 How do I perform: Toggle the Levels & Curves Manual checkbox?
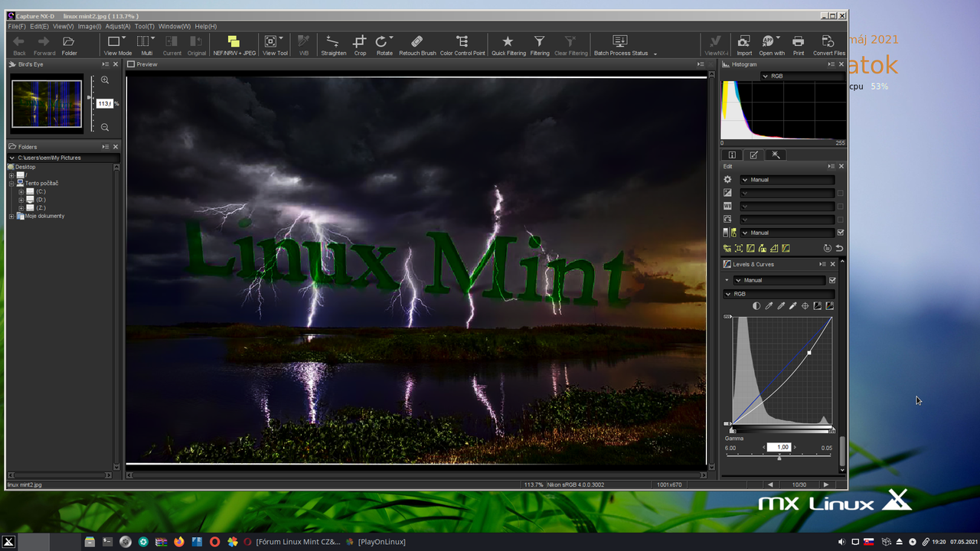coord(832,280)
